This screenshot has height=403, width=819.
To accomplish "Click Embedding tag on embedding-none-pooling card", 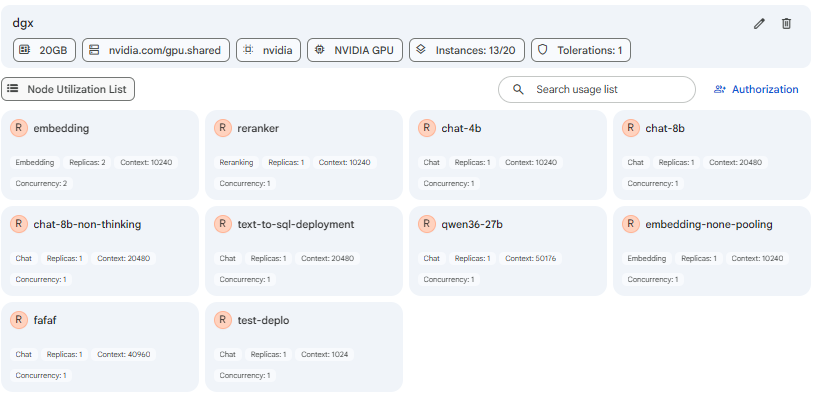I will [647, 258].
